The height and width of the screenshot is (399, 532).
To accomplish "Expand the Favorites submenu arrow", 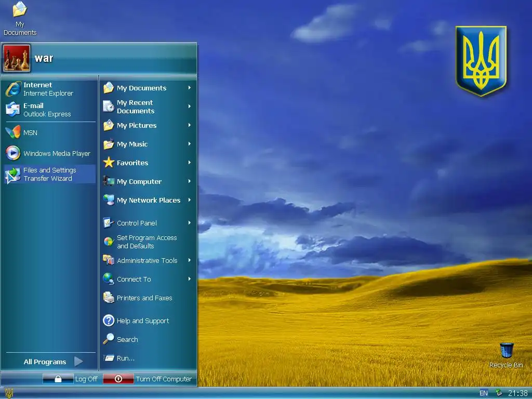I will [190, 163].
